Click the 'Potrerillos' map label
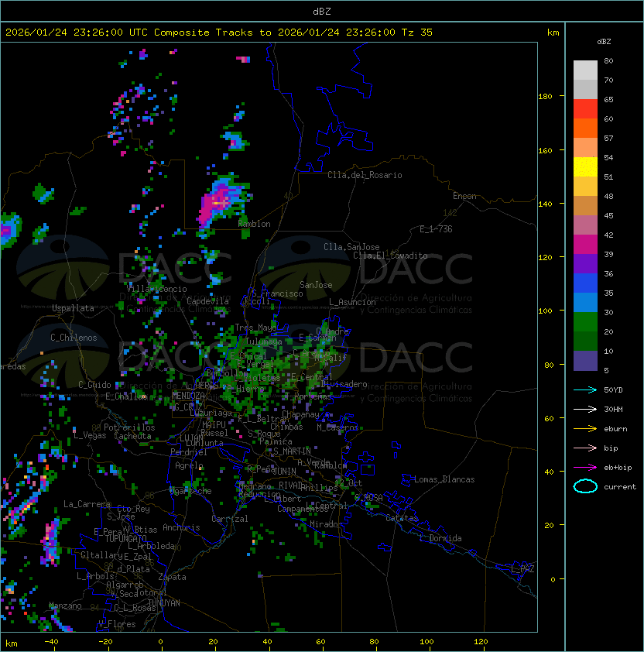 point(129,427)
